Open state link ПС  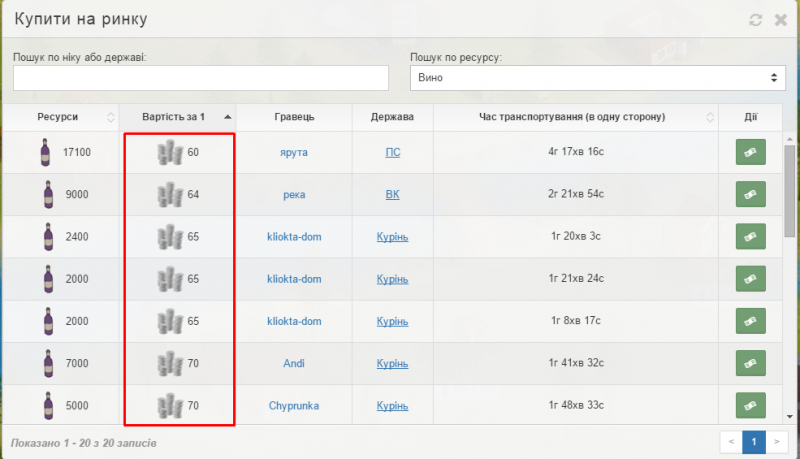392,152
